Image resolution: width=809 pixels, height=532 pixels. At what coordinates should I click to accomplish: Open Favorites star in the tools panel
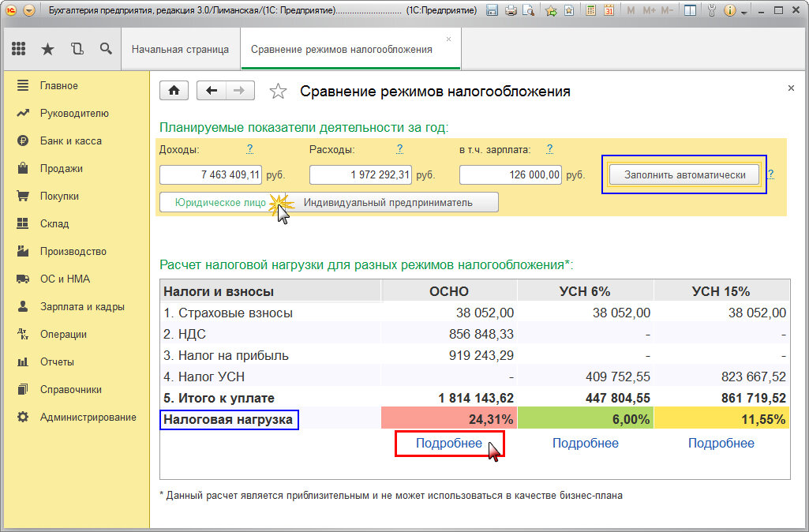[x=47, y=49]
